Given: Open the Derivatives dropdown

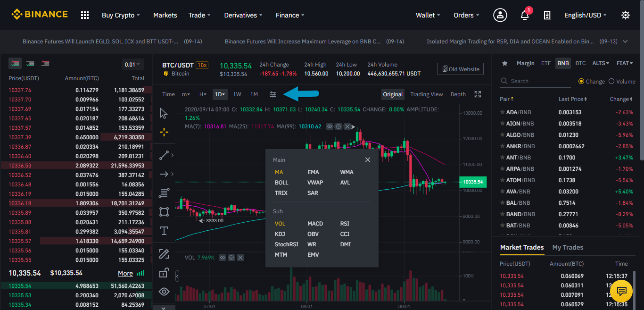Looking at the screenshot, I should coord(243,15).
